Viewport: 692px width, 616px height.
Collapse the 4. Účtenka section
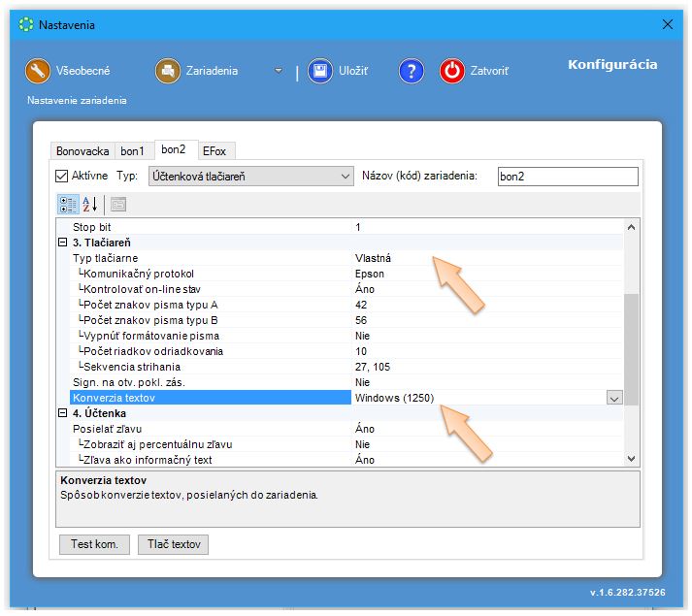click(63, 413)
